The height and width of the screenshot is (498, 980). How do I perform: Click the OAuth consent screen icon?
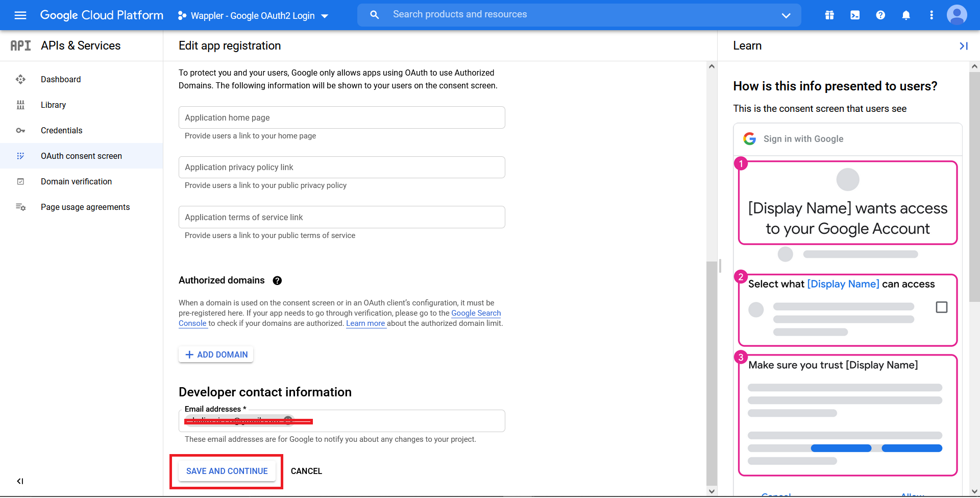[20, 156]
